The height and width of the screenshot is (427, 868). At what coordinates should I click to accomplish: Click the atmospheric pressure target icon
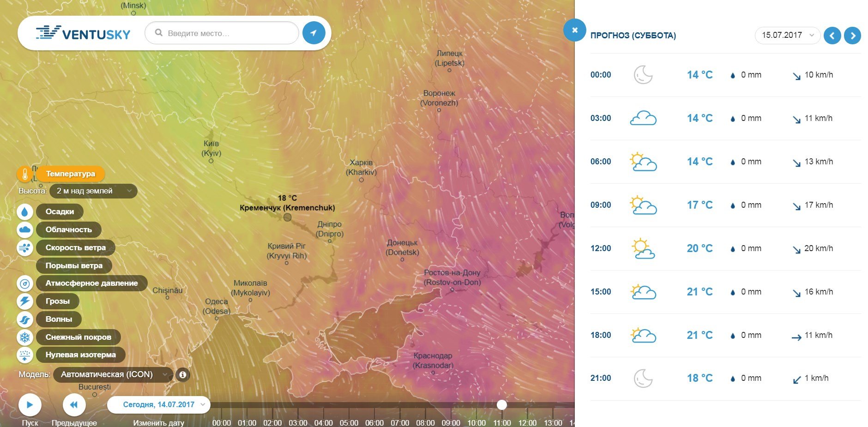pyautogui.click(x=24, y=283)
